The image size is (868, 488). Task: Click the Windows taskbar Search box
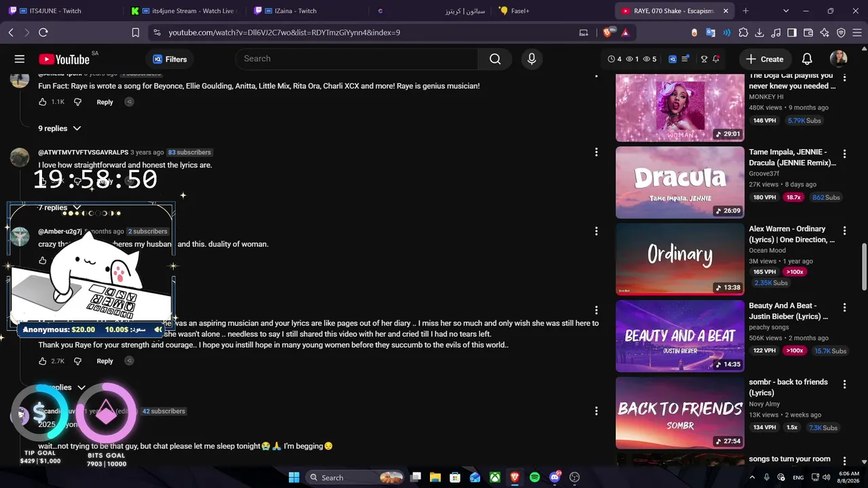355,477
